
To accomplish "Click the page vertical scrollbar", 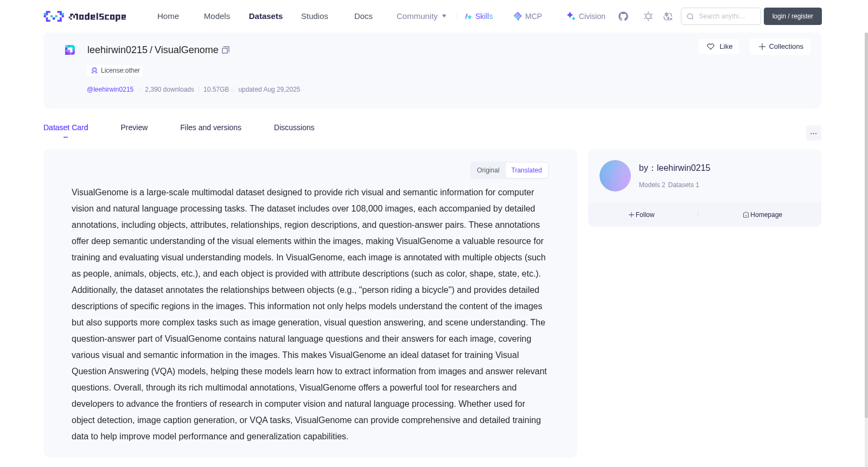I will click(866, 225).
